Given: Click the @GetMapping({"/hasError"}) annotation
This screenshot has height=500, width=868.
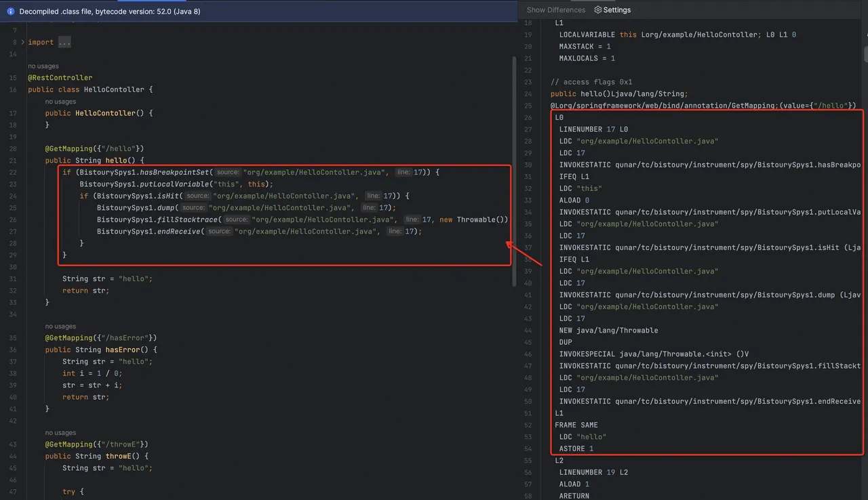Looking at the screenshot, I should 101,338.
